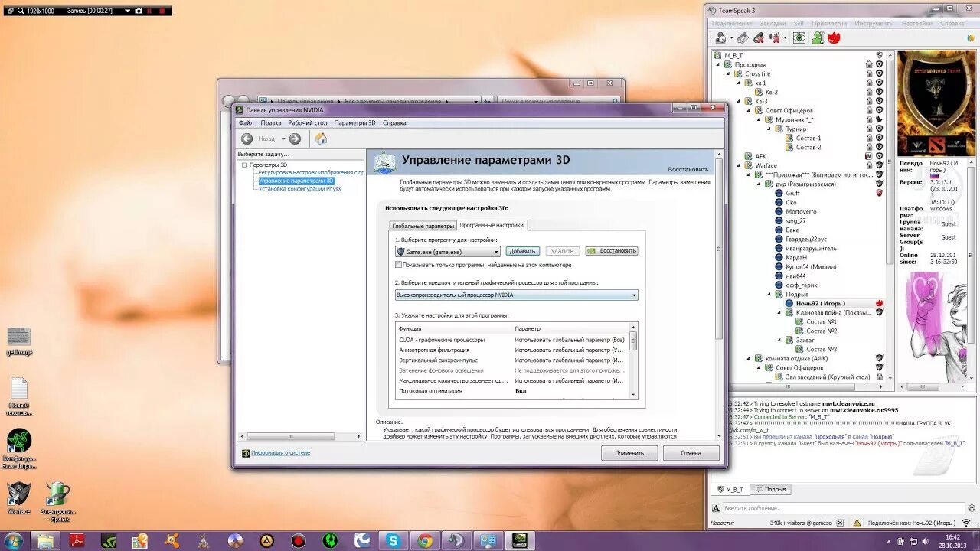
Task: Open the NVIDIA 'Справка' menu
Action: 394,122
